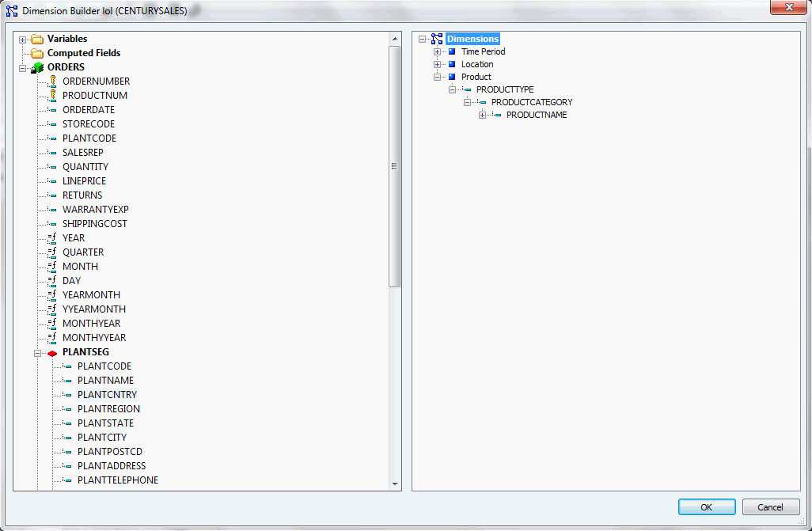Image resolution: width=812 pixels, height=531 pixels.
Task: Collapse the PRODUCTCATEGORY level
Action: coord(467,103)
